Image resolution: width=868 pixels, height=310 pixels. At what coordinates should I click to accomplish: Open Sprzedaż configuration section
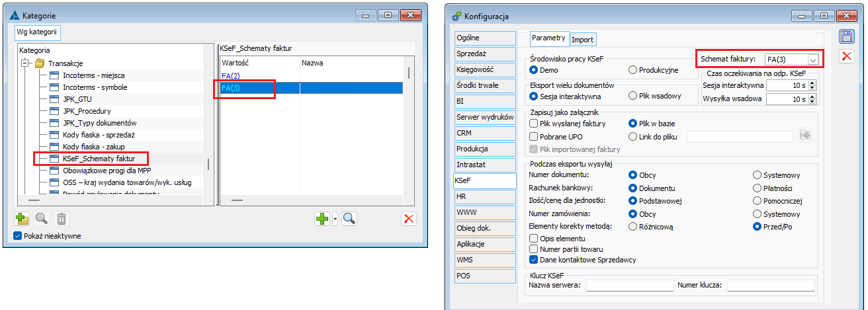pos(484,54)
